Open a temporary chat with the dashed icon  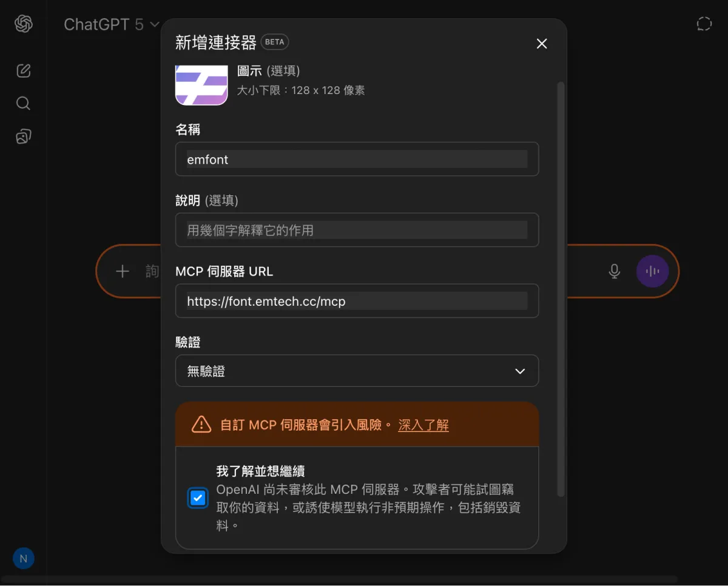(704, 23)
